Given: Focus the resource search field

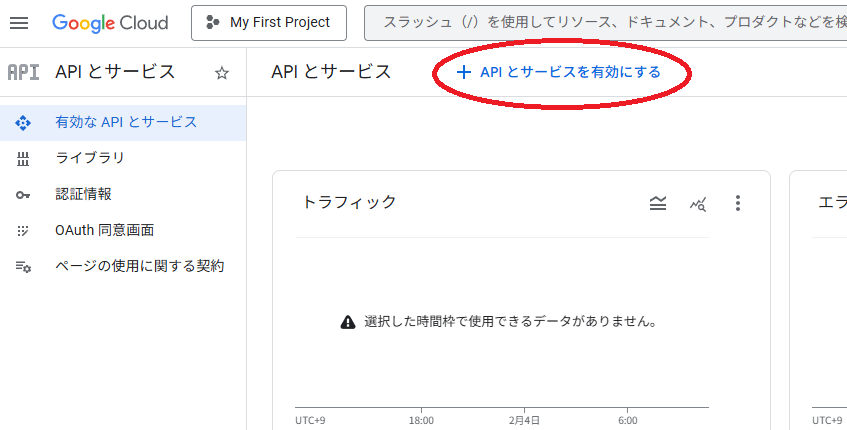Looking at the screenshot, I should pyautogui.click(x=606, y=23).
